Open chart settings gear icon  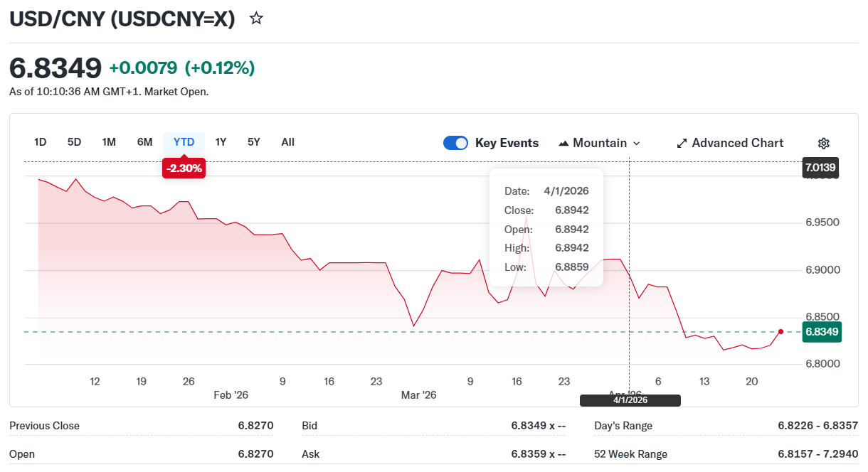pos(823,143)
